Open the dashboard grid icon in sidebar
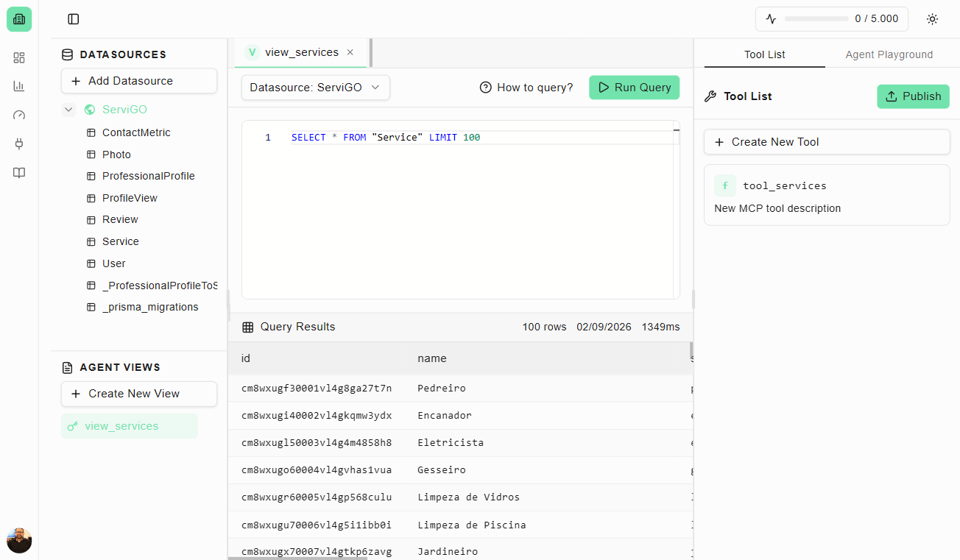This screenshot has height=560, width=960. click(19, 57)
